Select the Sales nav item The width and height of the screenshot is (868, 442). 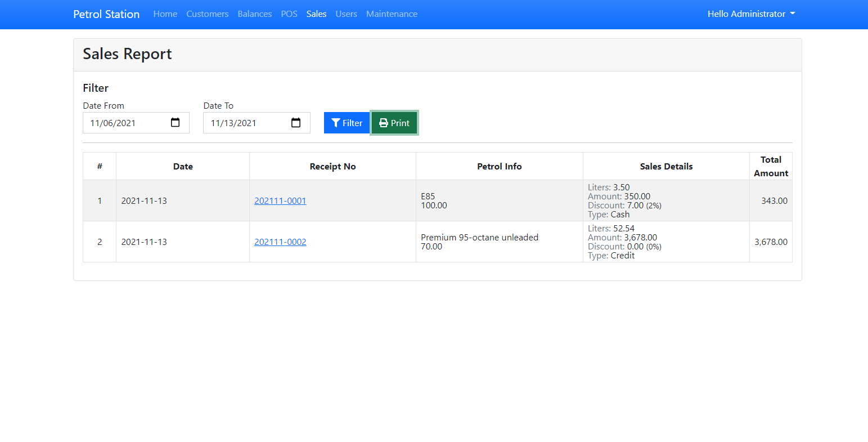316,14
